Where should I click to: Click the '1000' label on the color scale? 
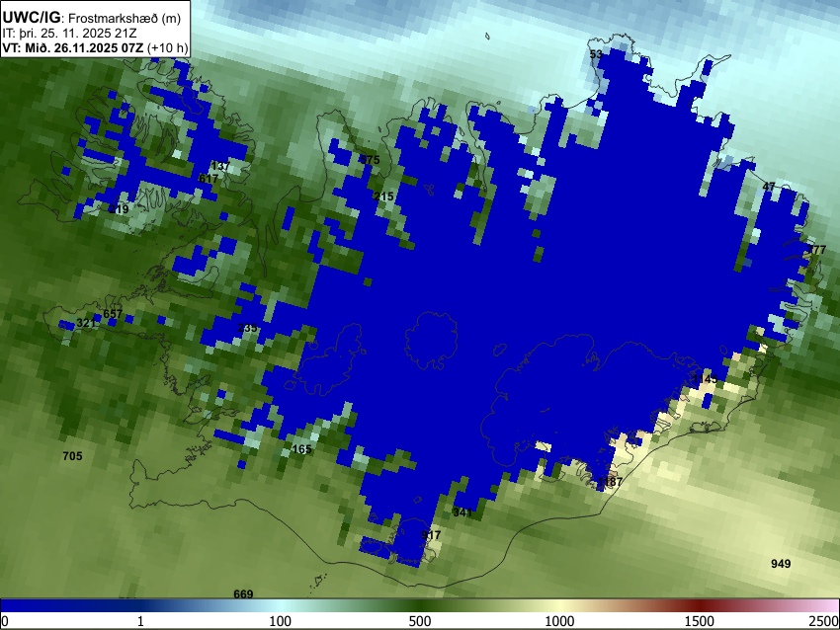(x=559, y=621)
